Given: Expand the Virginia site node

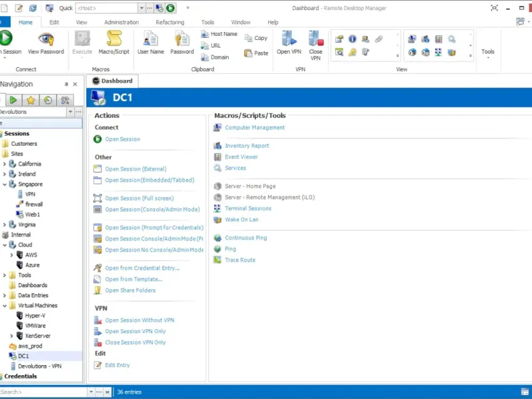Looking at the screenshot, I should pos(5,225).
